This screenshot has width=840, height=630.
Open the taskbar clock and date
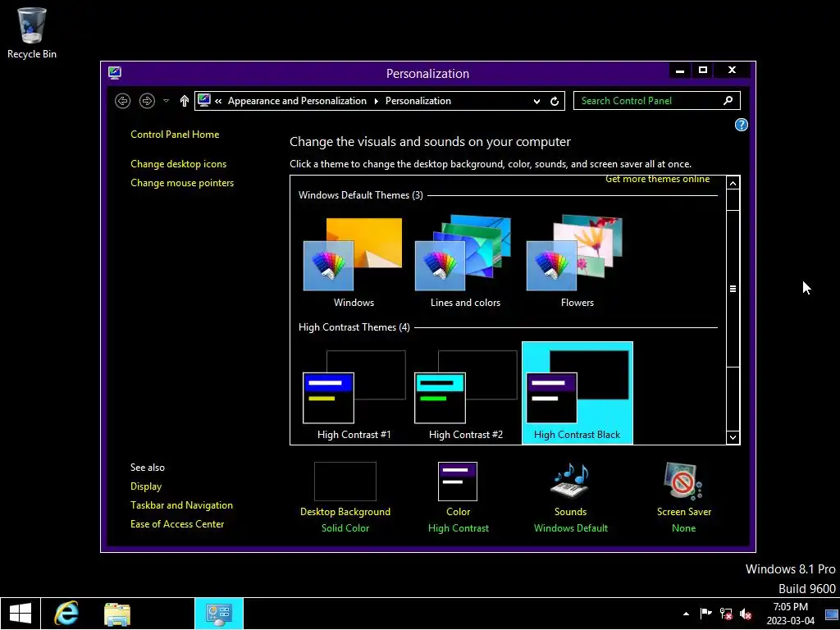tap(790, 614)
